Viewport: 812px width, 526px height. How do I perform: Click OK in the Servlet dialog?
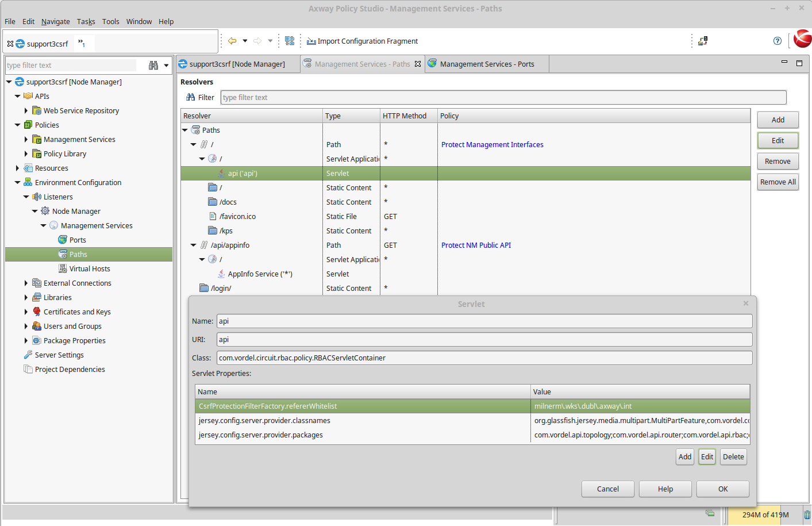pos(722,489)
